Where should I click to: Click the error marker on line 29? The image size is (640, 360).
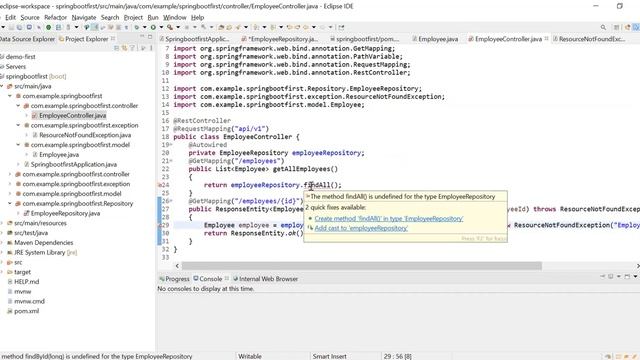click(160, 225)
